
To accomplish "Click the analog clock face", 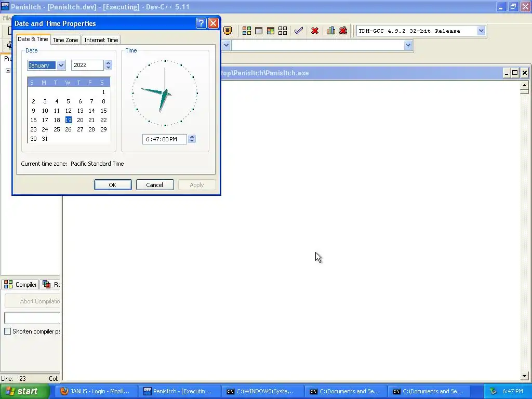I will pyautogui.click(x=165, y=93).
